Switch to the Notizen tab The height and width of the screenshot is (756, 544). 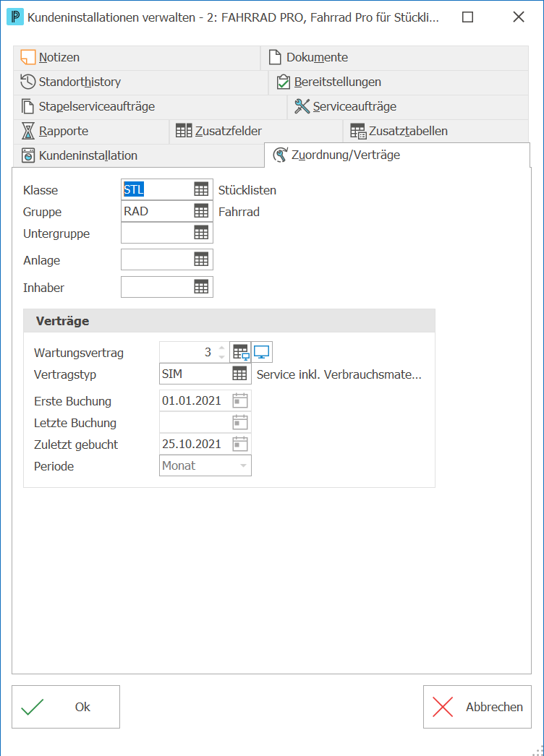(x=137, y=57)
